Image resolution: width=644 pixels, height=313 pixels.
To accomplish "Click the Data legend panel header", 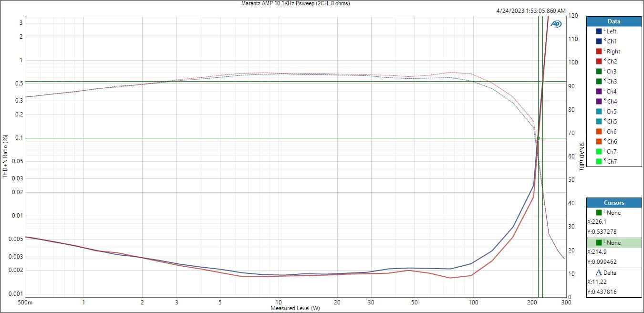I will [x=613, y=21].
